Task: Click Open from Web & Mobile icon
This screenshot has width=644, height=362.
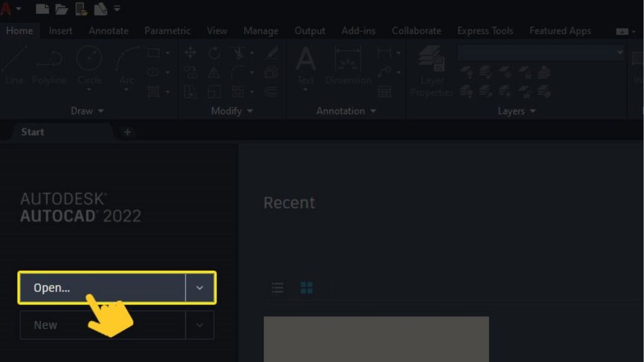Action: coord(81,9)
